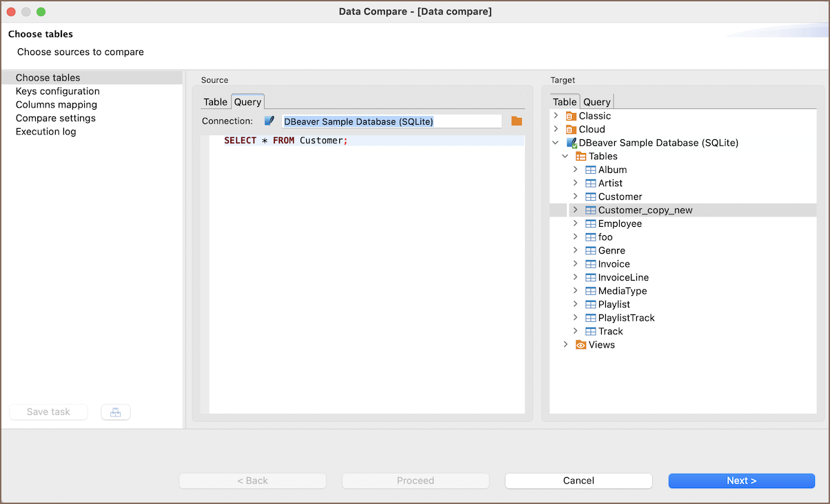Image resolution: width=830 pixels, height=504 pixels.
Task: Click the Views eye icon
Action: pos(580,345)
